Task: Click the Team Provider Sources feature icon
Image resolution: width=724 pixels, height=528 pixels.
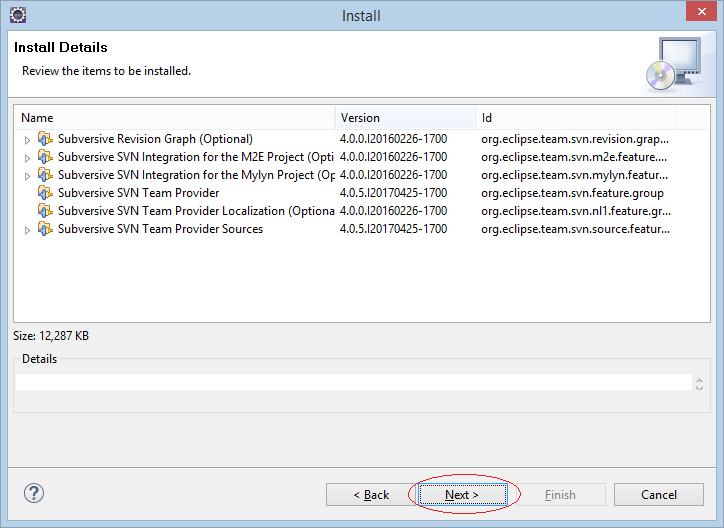Action: pyautogui.click(x=45, y=228)
